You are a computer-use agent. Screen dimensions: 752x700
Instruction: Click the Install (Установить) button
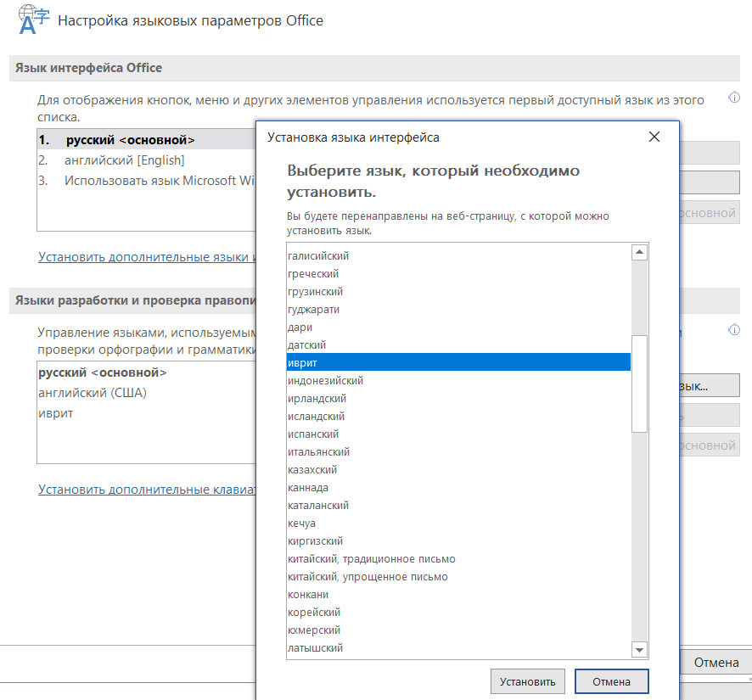click(527, 681)
